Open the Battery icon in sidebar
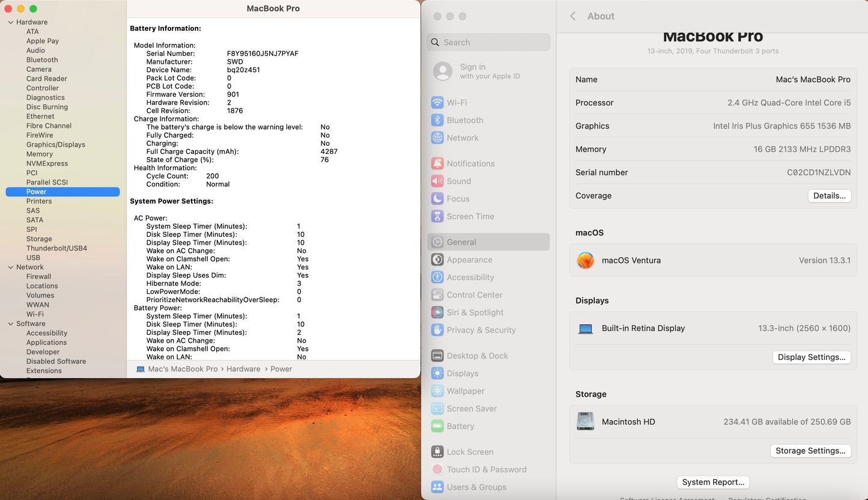 (x=437, y=426)
